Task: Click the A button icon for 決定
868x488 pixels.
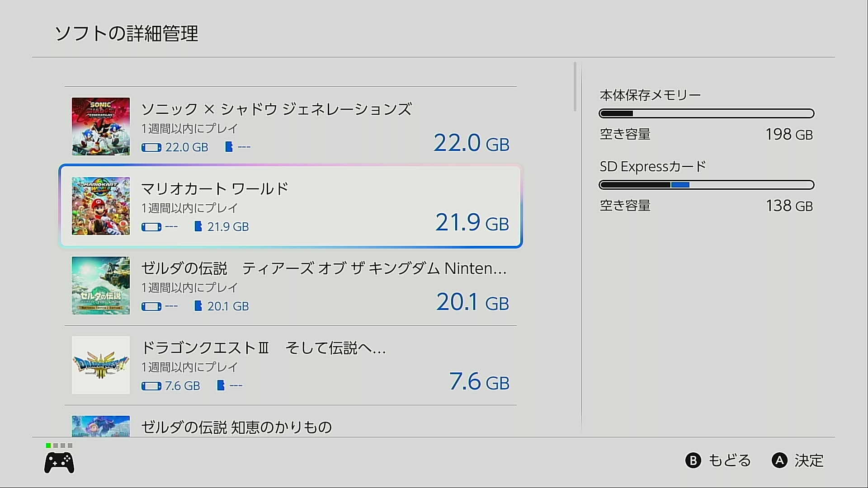Action: point(779,460)
